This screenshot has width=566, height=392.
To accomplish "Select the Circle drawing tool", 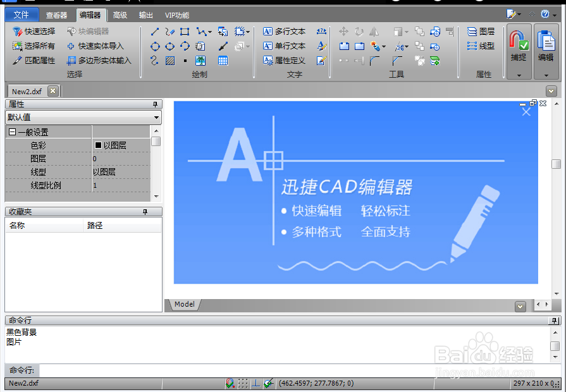I will (155, 46).
